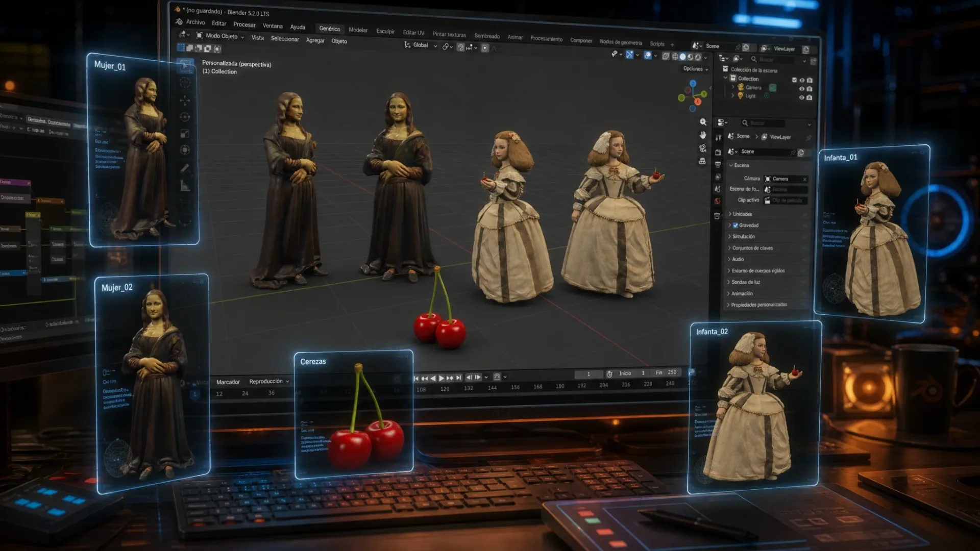The image size is (980, 551).
Task: Clear the Cámara field with its X
Action: pos(804,179)
